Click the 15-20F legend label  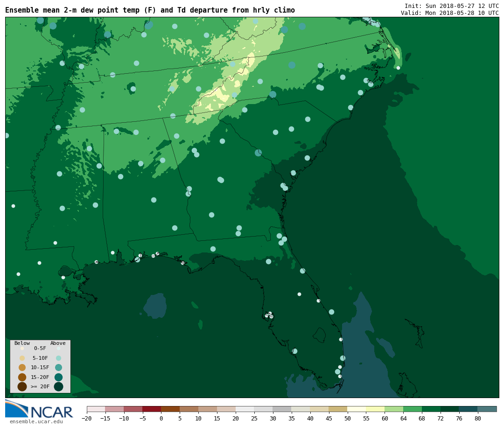click(40, 377)
